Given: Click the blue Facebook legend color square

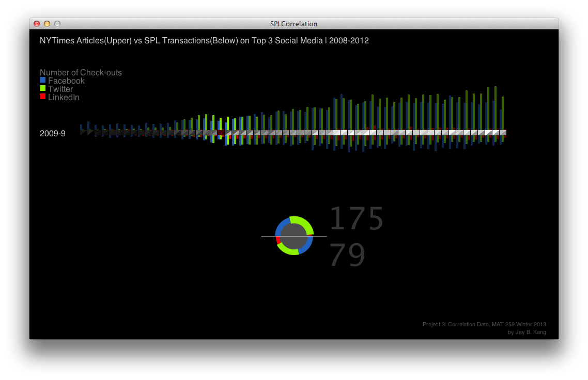Looking at the screenshot, I should 42,81.
